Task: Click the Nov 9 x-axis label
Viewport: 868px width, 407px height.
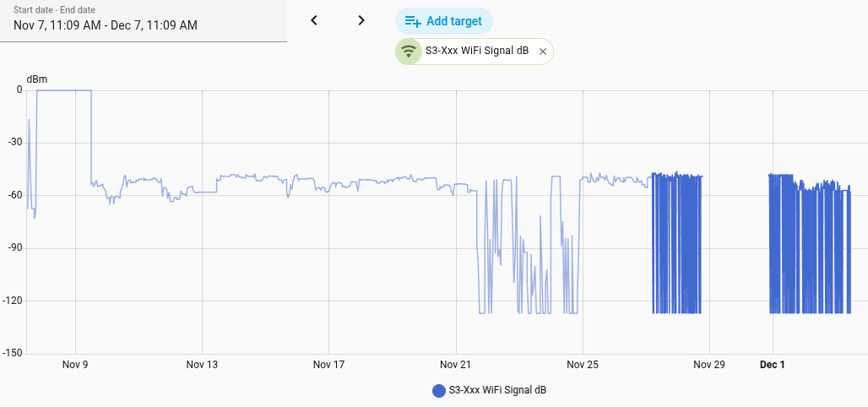Action: (76, 365)
